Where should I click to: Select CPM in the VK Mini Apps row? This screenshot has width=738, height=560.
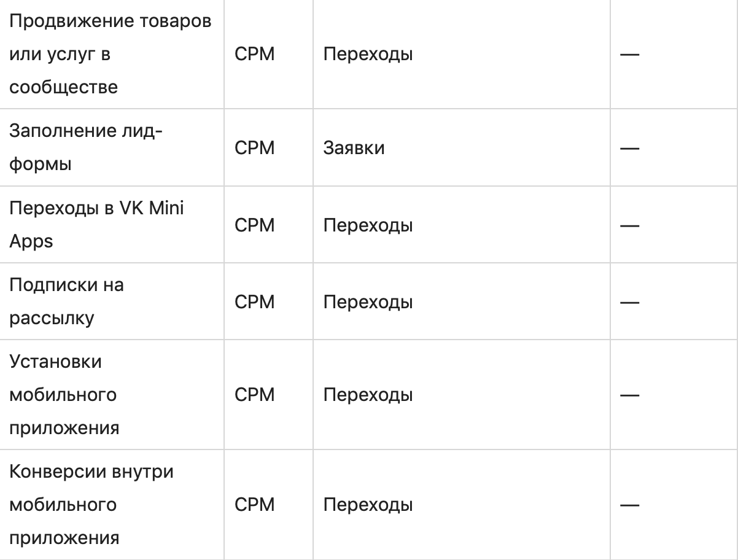254,225
